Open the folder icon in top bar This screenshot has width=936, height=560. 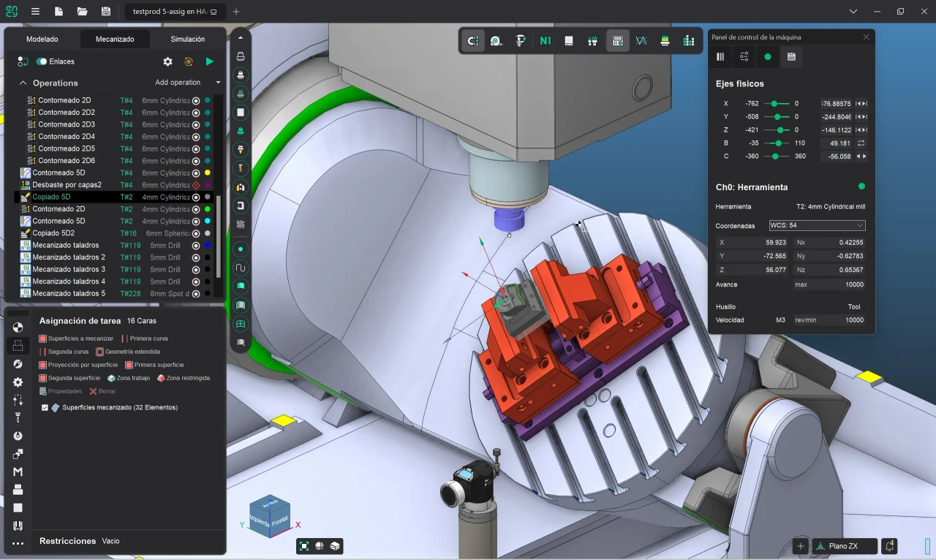pos(82,12)
